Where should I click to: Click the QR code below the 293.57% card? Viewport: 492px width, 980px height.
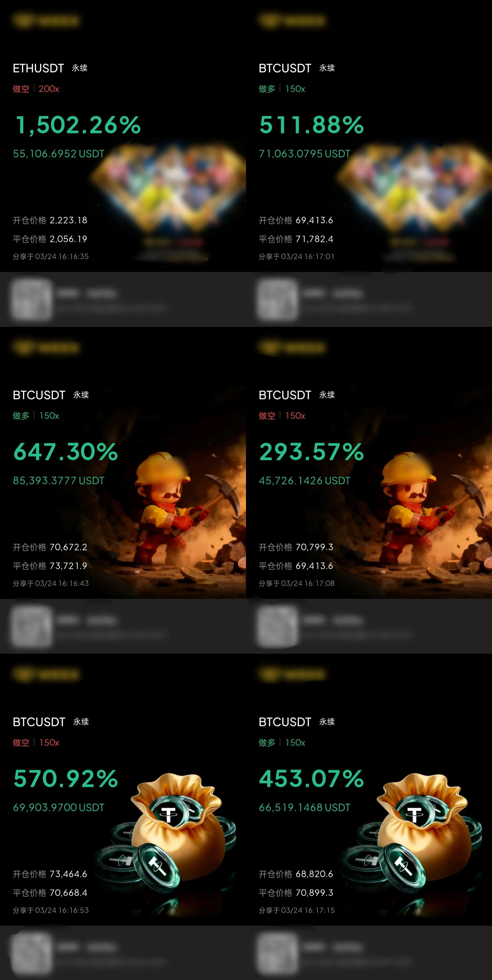pyautogui.click(x=277, y=626)
